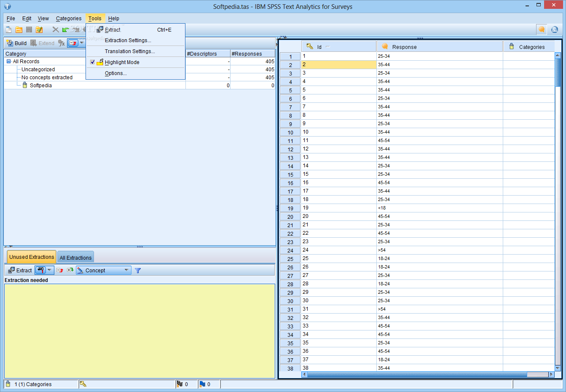Click the vertical scrollbar thumb in data pane
This screenshot has height=392, width=566.
pos(558,72)
